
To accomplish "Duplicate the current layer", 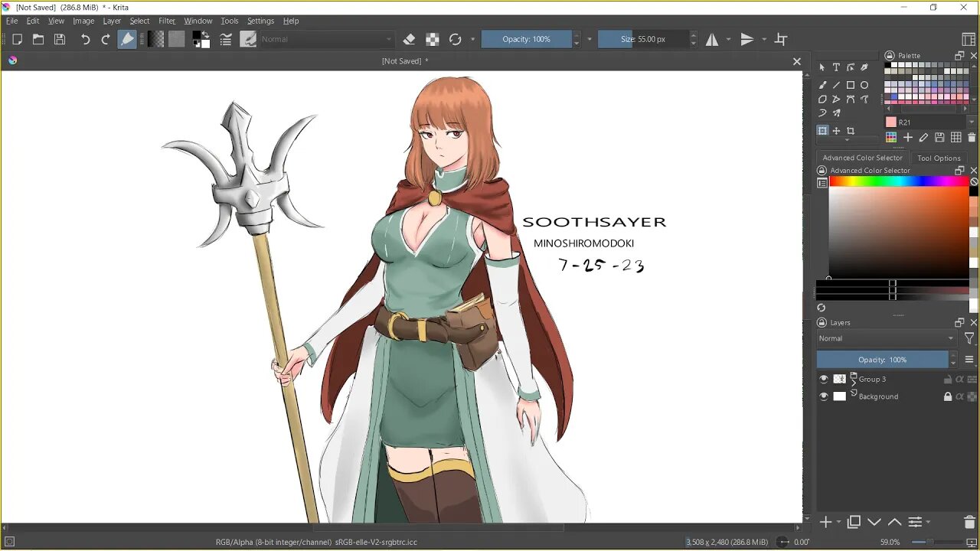I will click(854, 522).
